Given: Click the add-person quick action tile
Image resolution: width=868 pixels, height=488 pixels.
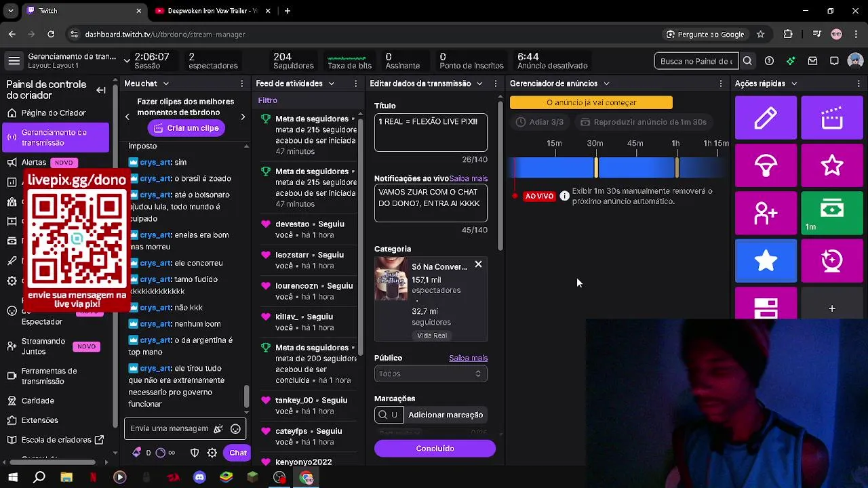Looking at the screenshot, I should pos(766,213).
